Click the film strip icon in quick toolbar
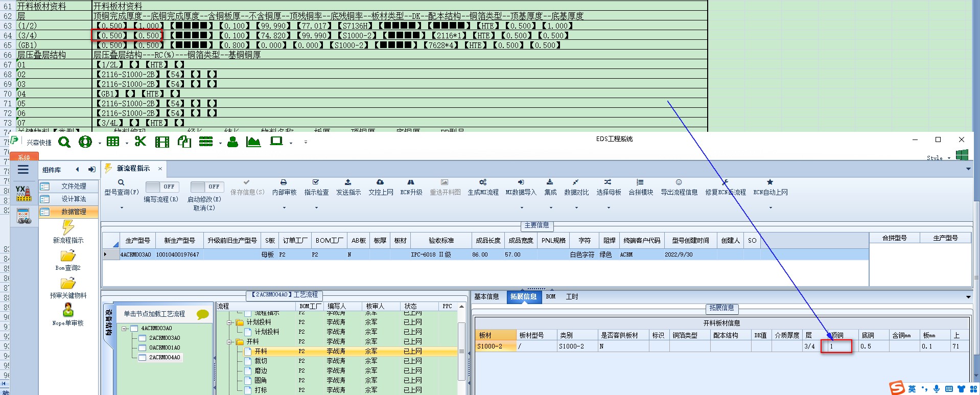The image size is (980, 395). click(x=162, y=142)
